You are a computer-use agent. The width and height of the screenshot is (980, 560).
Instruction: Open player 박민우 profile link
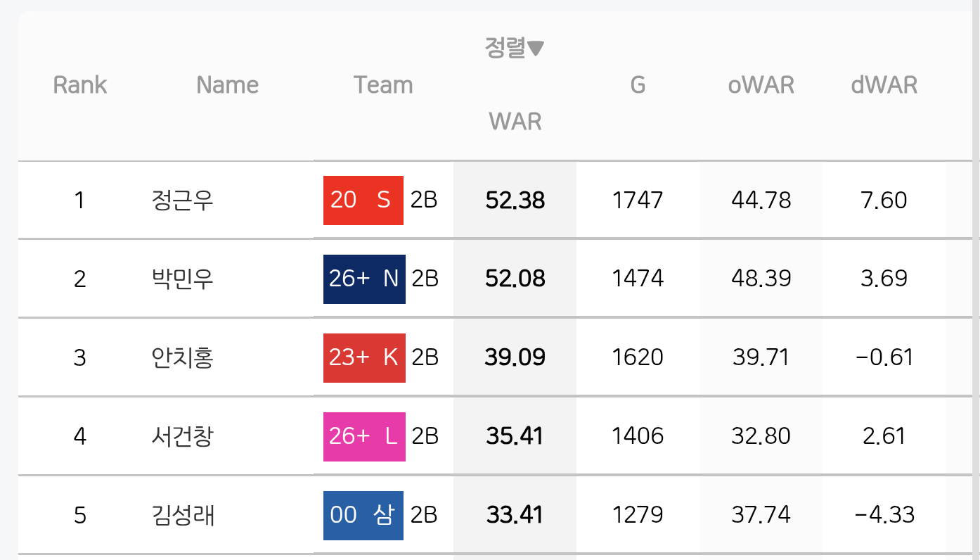point(182,279)
